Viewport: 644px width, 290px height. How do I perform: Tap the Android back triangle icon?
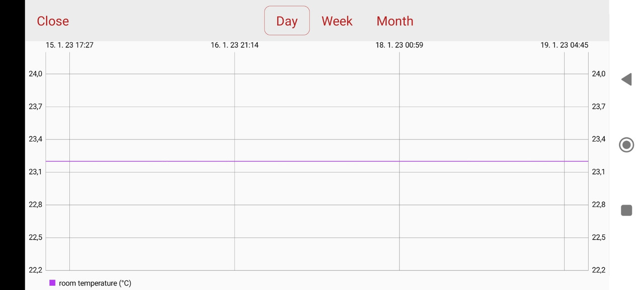click(x=626, y=79)
